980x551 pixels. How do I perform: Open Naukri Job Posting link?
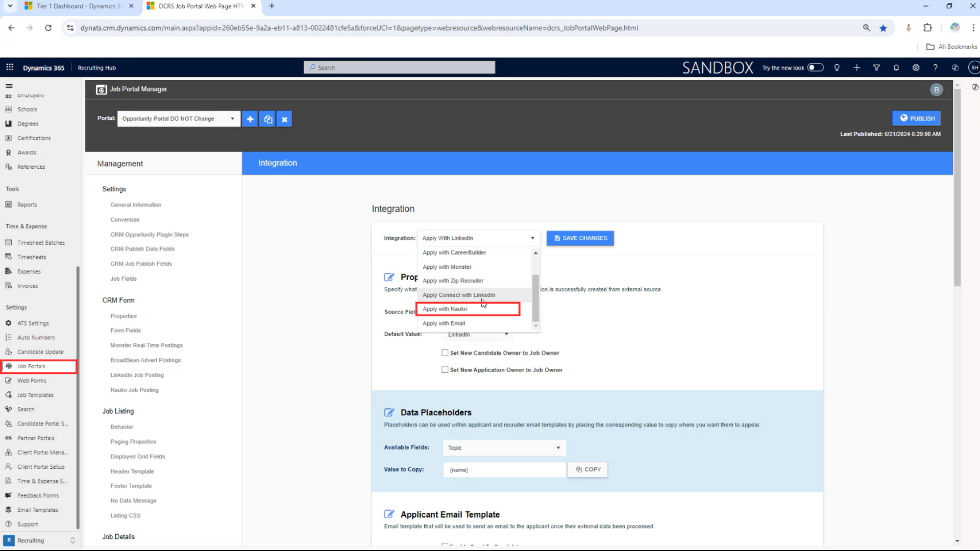(134, 390)
